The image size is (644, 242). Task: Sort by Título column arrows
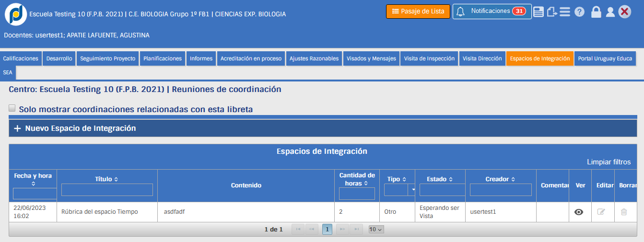(116, 179)
